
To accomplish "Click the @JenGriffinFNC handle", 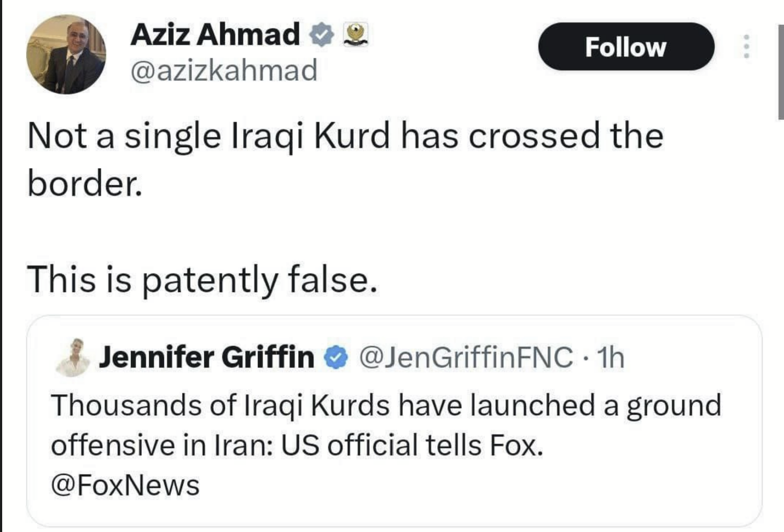I will pyautogui.click(x=466, y=358).
